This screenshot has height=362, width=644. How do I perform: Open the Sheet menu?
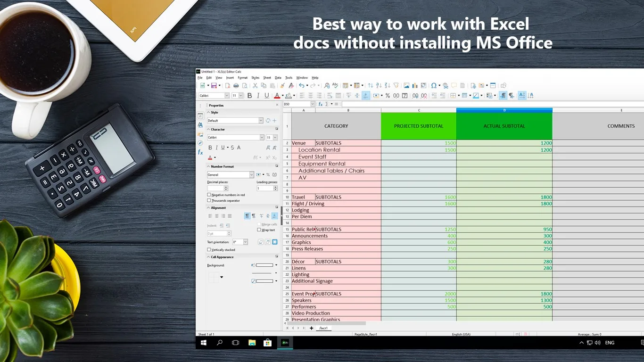[x=267, y=78]
